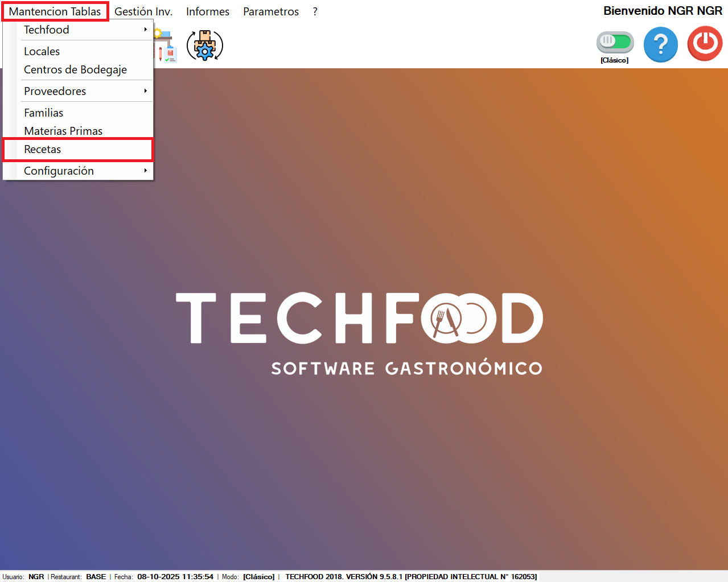The image size is (728, 582).
Task: Open help with the blue question mark icon
Action: (660, 45)
